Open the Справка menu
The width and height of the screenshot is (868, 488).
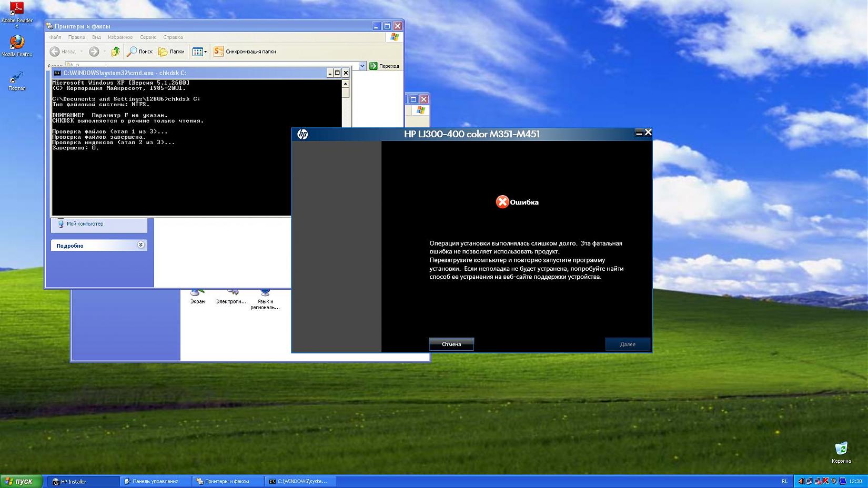(x=173, y=37)
